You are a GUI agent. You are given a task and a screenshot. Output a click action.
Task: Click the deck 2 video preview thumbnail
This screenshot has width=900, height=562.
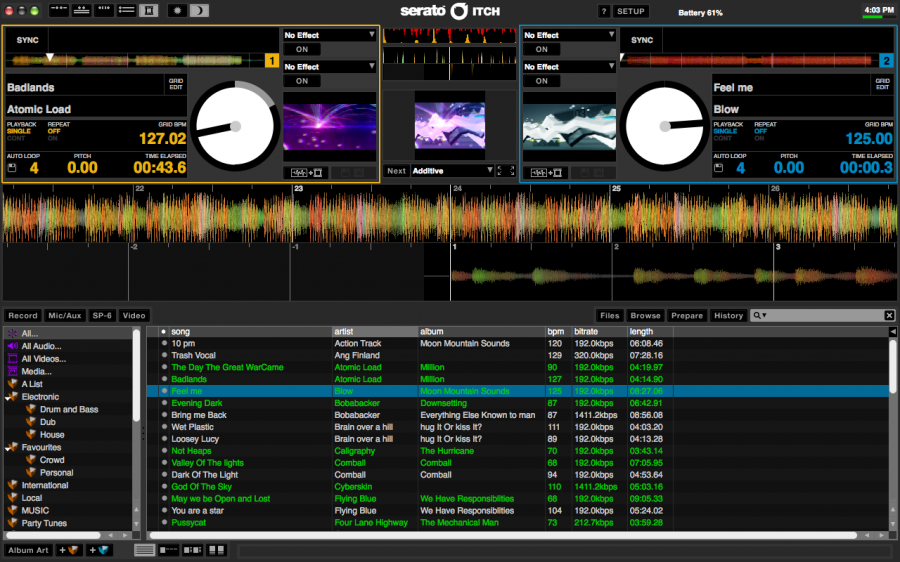(569, 126)
